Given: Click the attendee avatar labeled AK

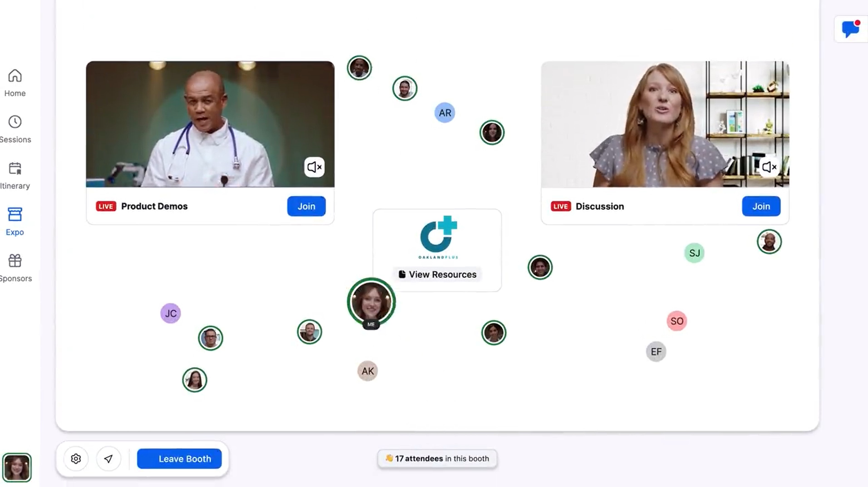Looking at the screenshot, I should click(367, 371).
